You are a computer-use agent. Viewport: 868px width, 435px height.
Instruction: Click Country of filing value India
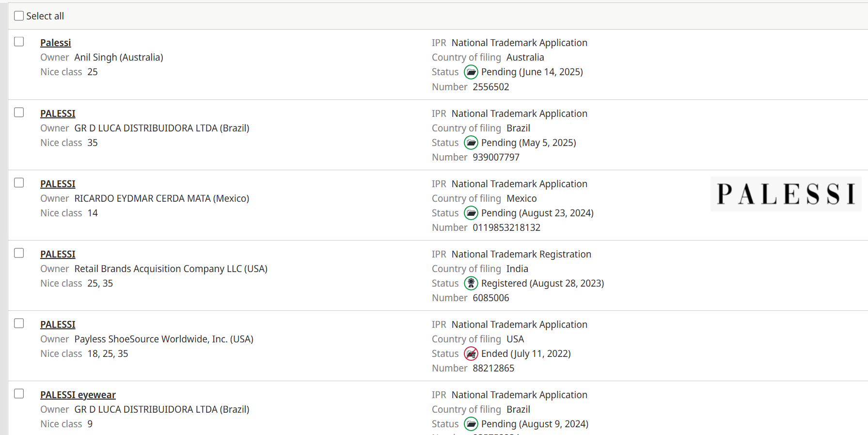click(x=517, y=269)
